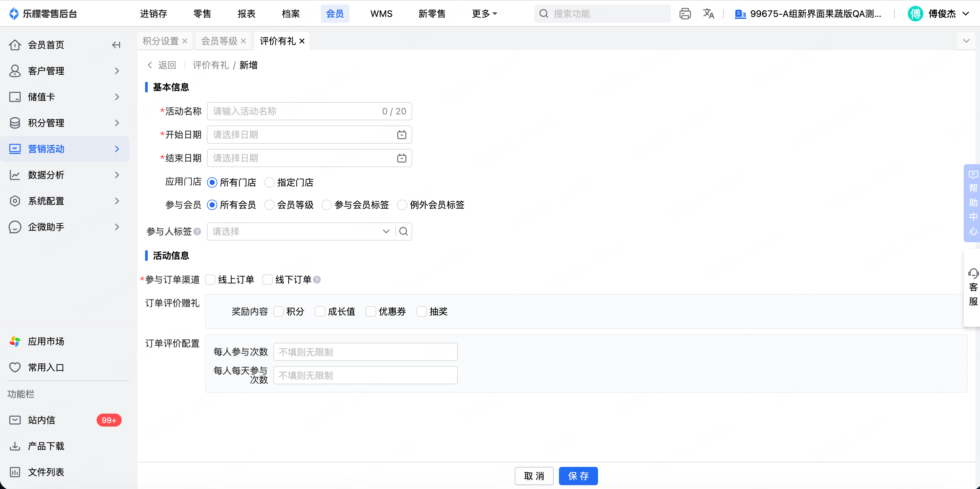Click the 保存 button
Image resolution: width=980 pixels, height=489 pixels.
578,476
